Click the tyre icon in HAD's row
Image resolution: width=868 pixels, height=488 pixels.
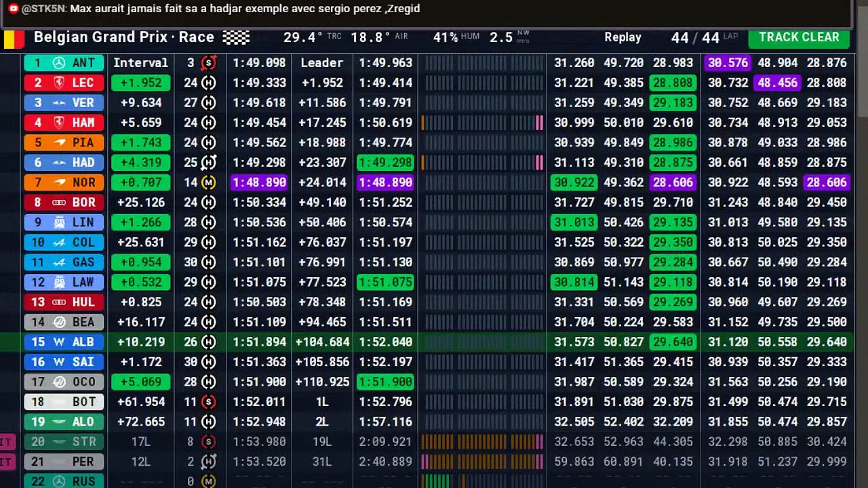pos(209,163)
